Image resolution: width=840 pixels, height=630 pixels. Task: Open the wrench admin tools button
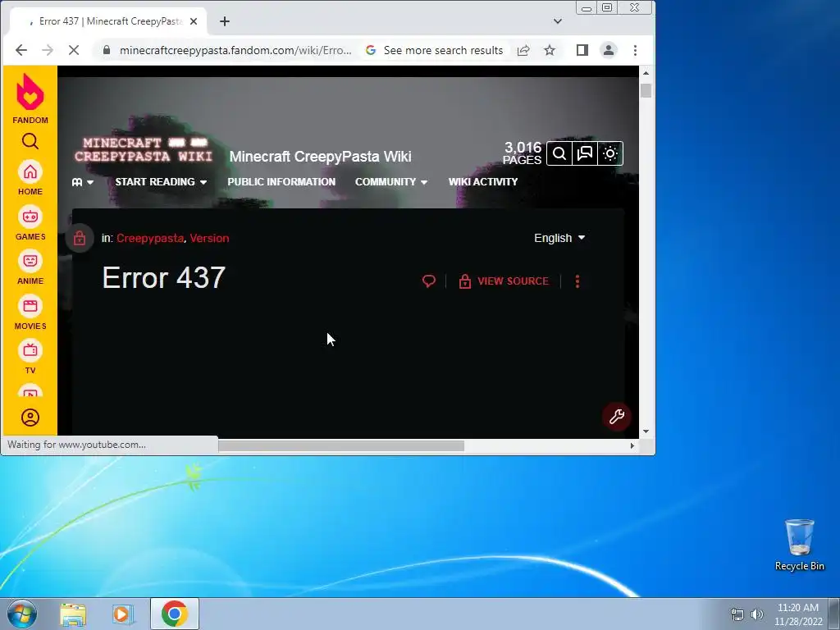point(617,416)
